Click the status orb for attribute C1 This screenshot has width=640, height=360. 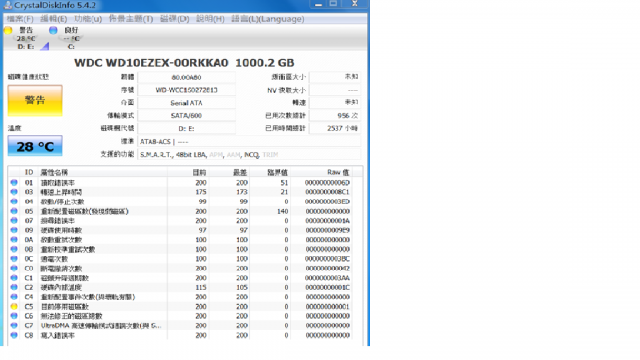pos(14,278)
